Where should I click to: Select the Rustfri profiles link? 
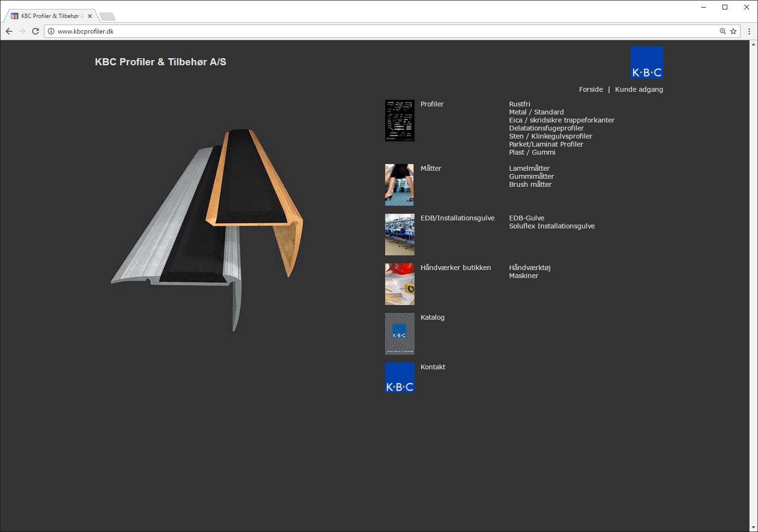click(520, 104)
